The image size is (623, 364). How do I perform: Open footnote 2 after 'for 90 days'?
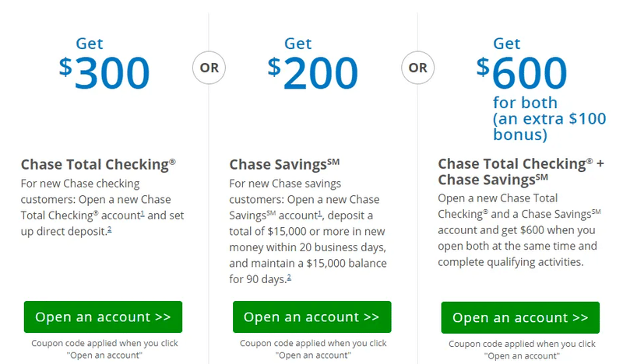point(289,278)
